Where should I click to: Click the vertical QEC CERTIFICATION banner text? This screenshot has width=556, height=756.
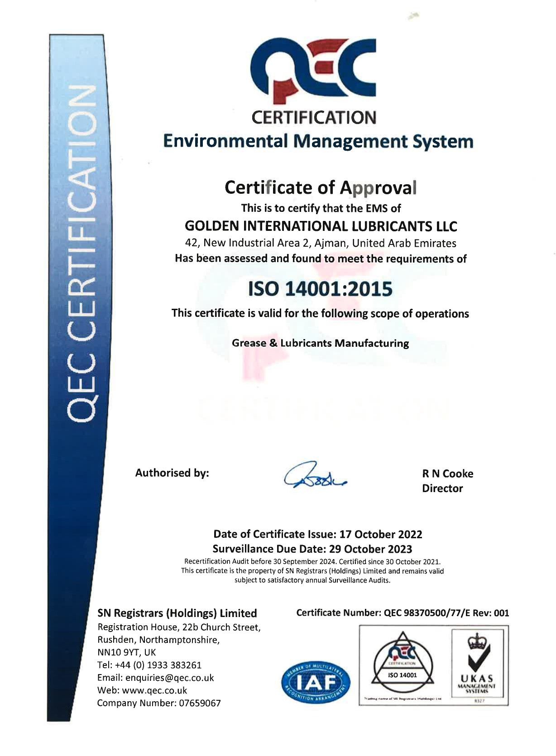(81, 254)
